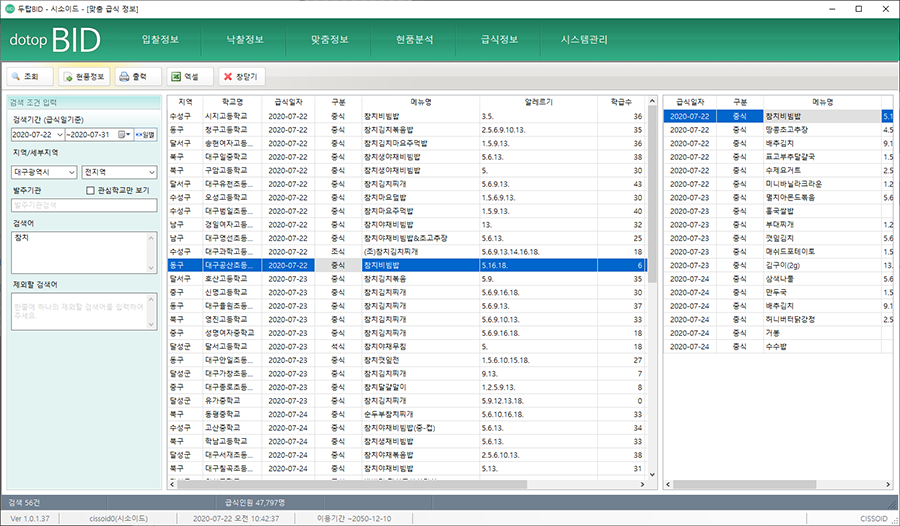Open the end-date calendar picker icon

pos(121,134)
